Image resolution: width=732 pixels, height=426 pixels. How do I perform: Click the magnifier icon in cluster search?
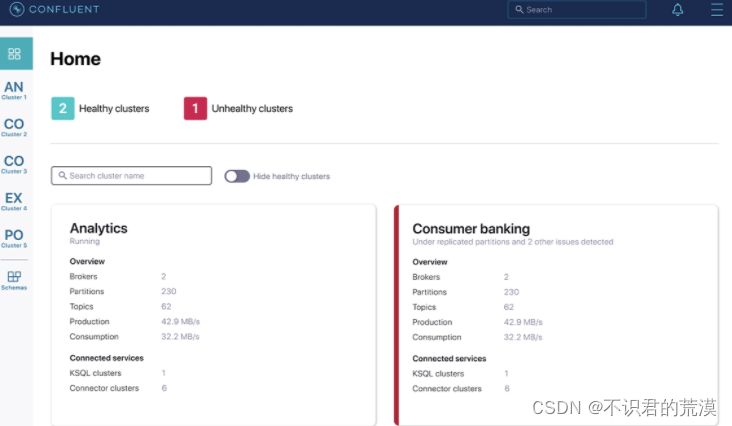62,175
